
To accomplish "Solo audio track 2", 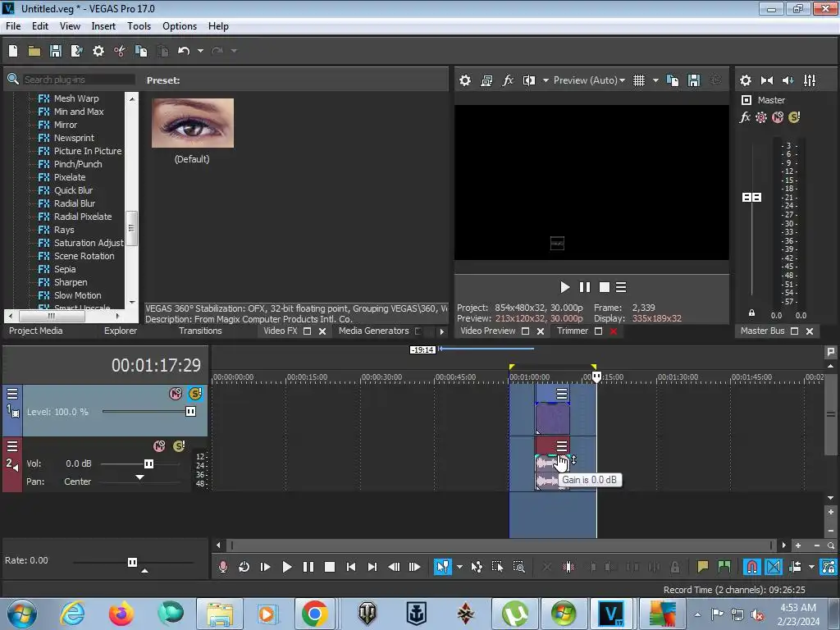I will tap(179, 446).
